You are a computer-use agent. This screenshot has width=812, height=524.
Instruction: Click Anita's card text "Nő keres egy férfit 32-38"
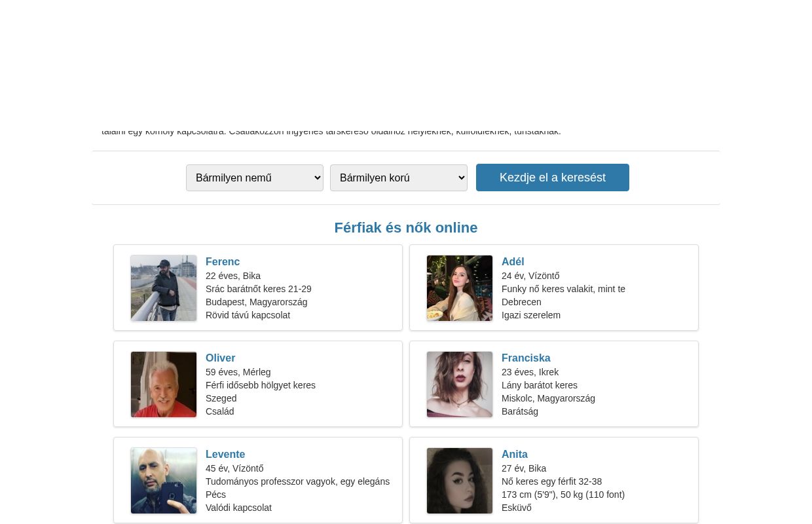(551, 481)
